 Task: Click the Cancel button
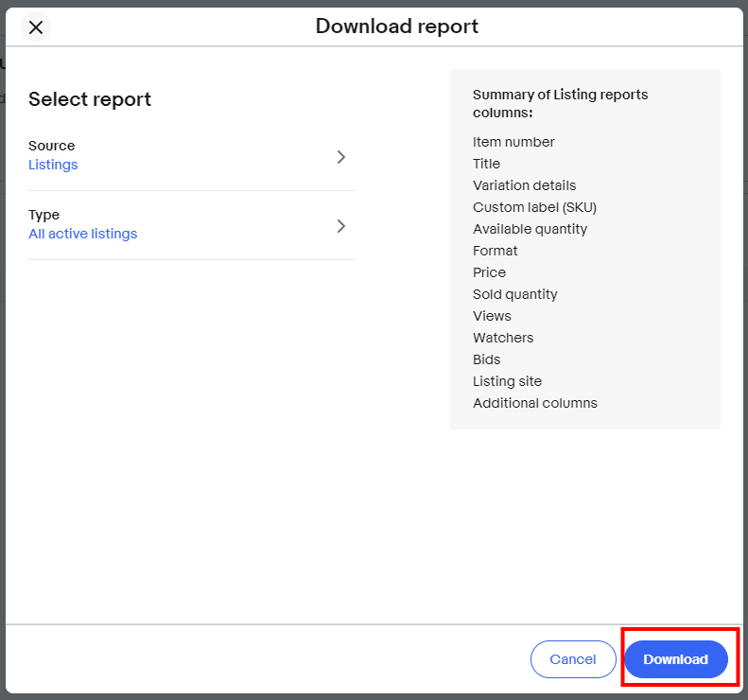(x=573, y=659)
